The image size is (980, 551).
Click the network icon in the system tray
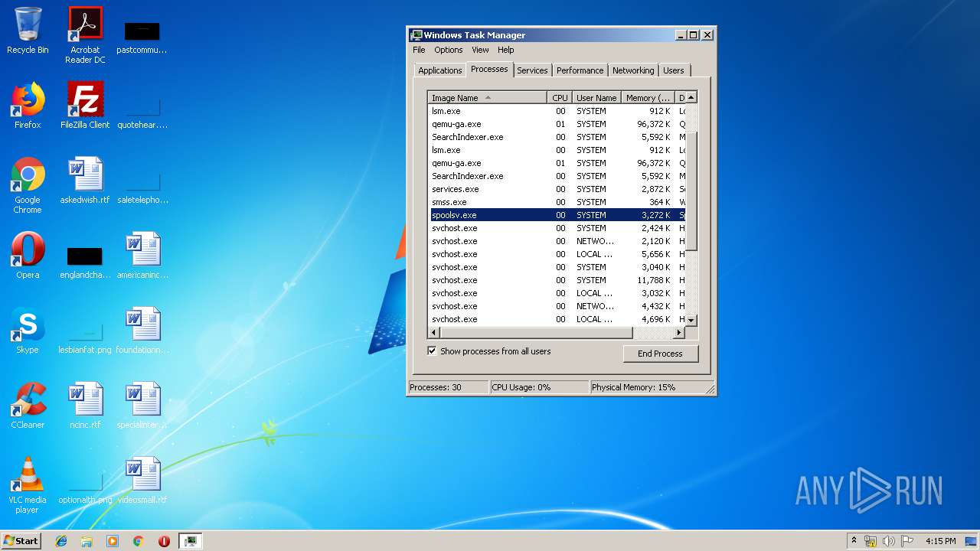[x=871, y=541]
